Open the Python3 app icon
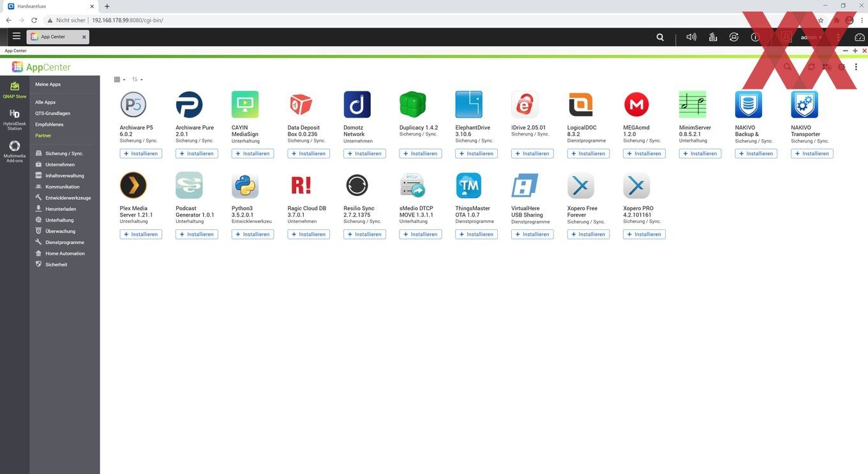The image size is (868, 474). 245,185
